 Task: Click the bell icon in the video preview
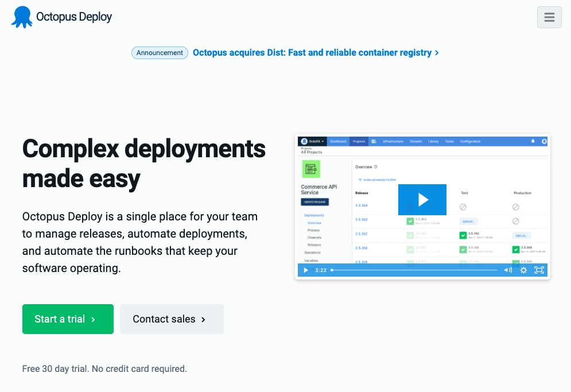point(533,141)
